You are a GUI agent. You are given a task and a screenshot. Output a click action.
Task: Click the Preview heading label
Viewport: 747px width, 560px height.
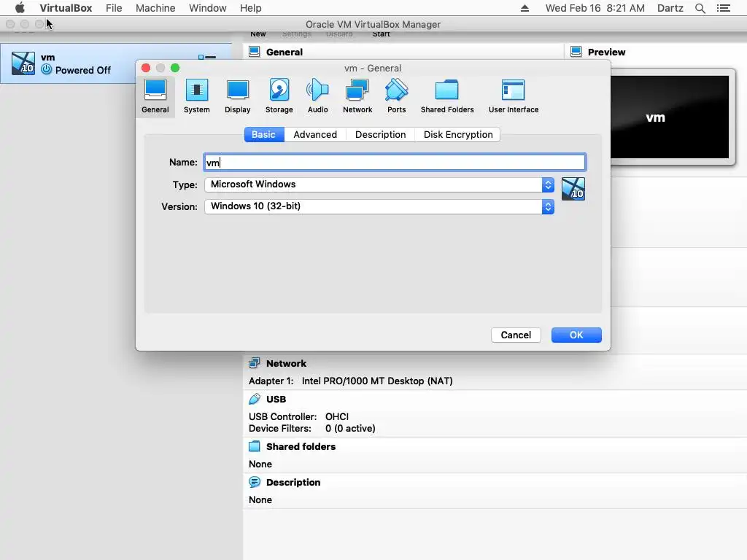coord(606,52)
